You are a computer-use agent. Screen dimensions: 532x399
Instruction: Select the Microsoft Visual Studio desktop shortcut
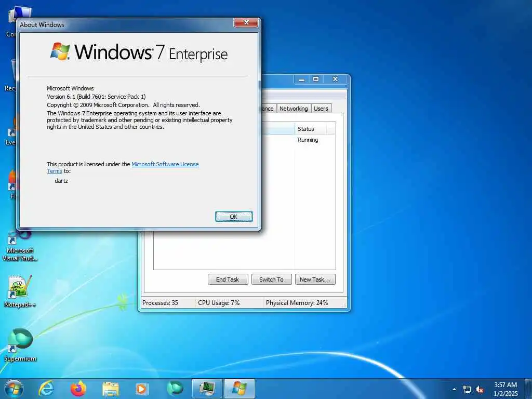pyautogui.click(x=20, y=246)
